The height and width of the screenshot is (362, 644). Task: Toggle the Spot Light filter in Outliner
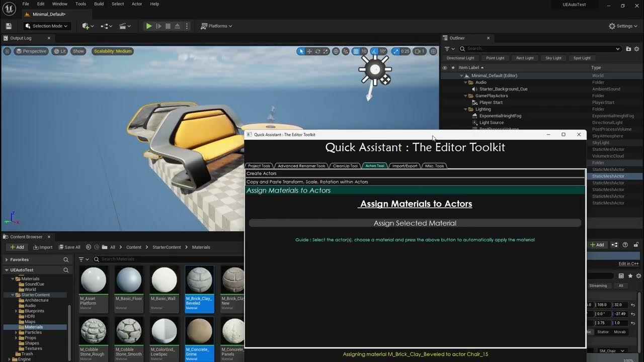tap(582, 58)
